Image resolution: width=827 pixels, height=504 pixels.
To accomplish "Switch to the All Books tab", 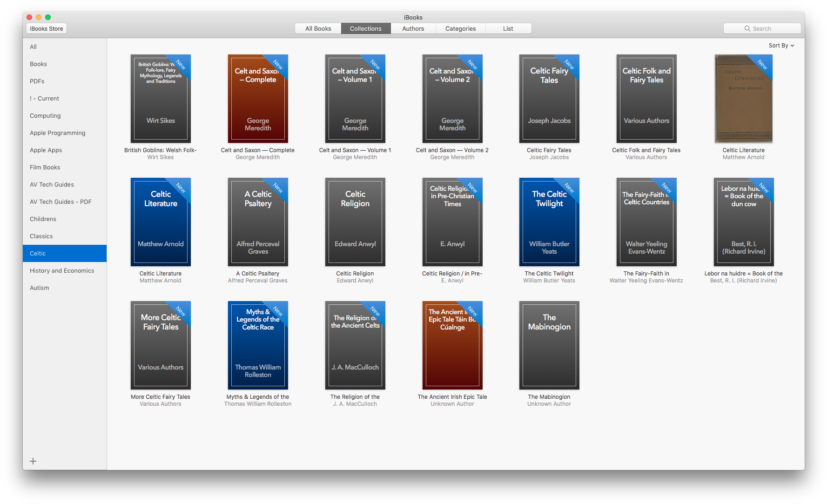I will 318,28.
